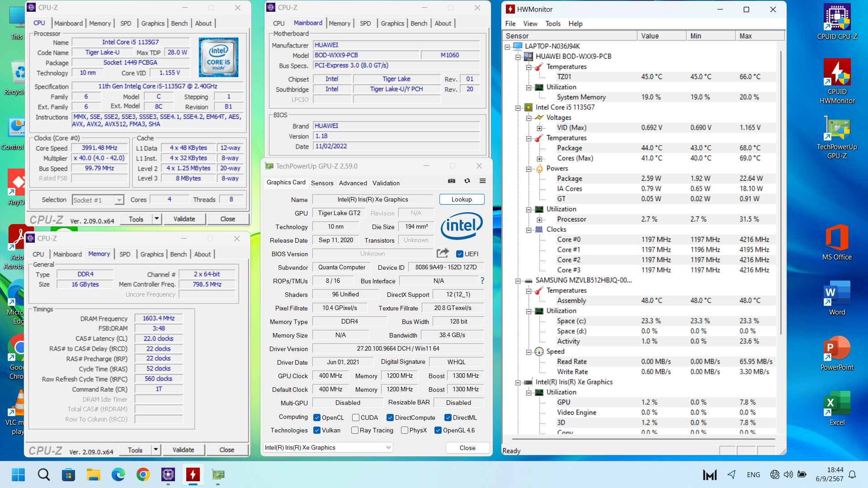Toggle DirectCompute checkbox
The image size is (868, 488).
(x=390, y=418)
